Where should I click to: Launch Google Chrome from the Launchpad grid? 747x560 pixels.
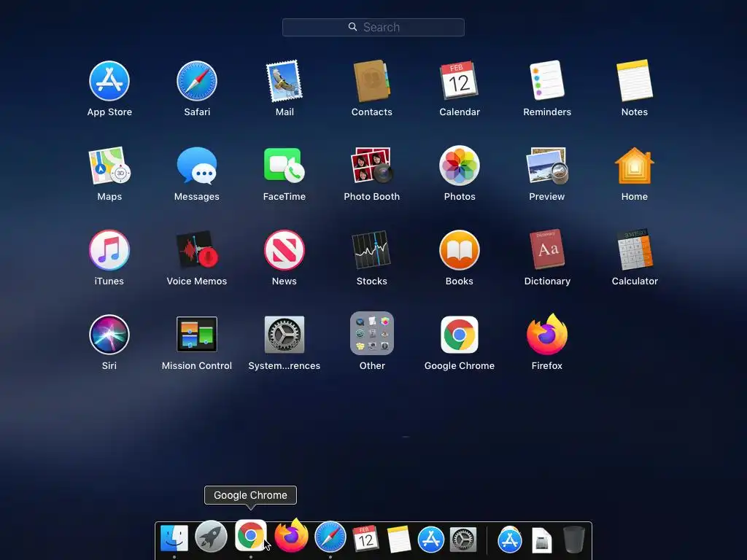(x=460, y=334)
